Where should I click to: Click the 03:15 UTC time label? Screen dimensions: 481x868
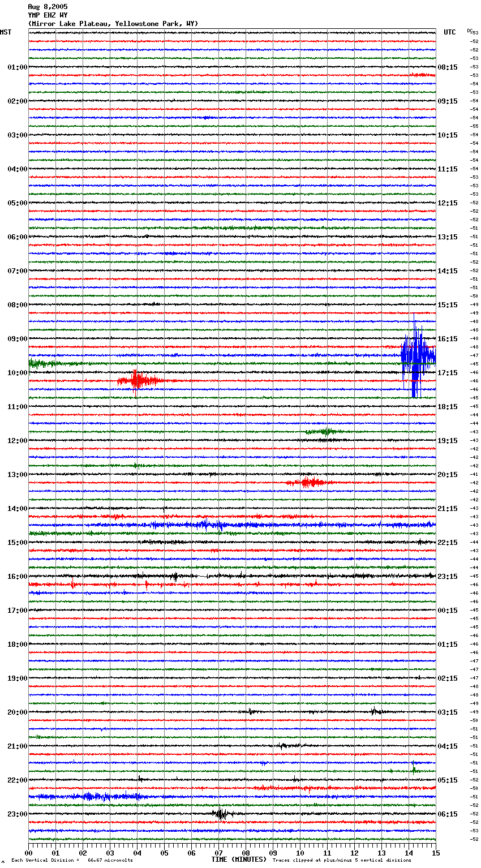pyautogui.click(x=447, y=712)
